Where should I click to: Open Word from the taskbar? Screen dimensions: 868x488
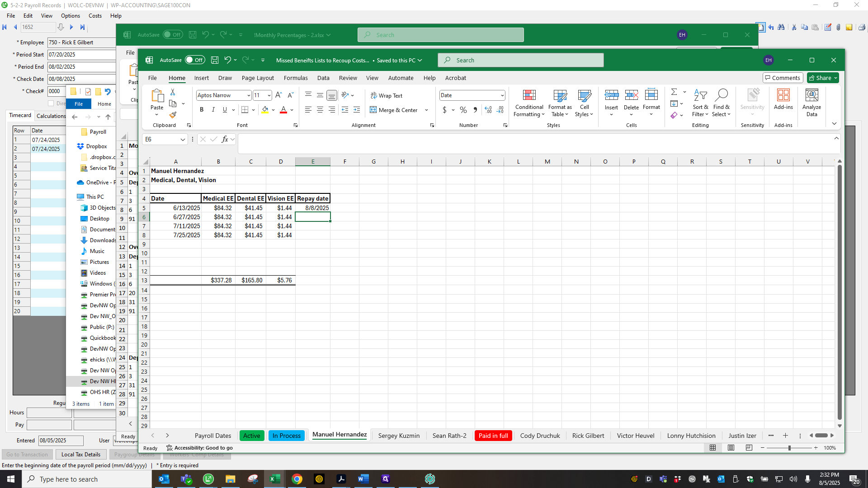pyautogui.click(x=363, y=479)
